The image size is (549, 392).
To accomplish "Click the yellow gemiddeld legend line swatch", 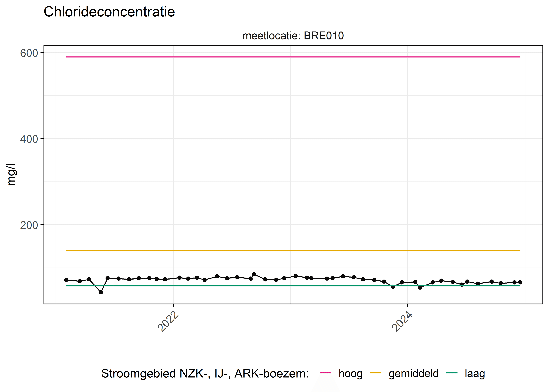I will point(376,373).
